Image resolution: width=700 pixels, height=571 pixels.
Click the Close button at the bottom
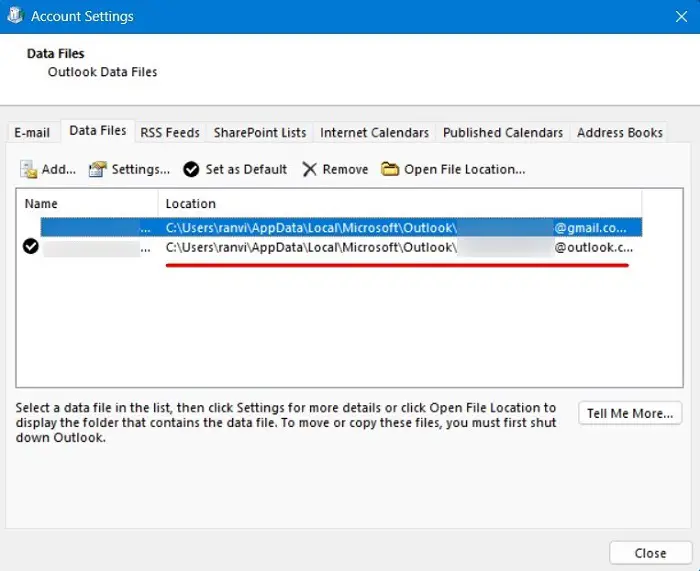pos(650,553)
